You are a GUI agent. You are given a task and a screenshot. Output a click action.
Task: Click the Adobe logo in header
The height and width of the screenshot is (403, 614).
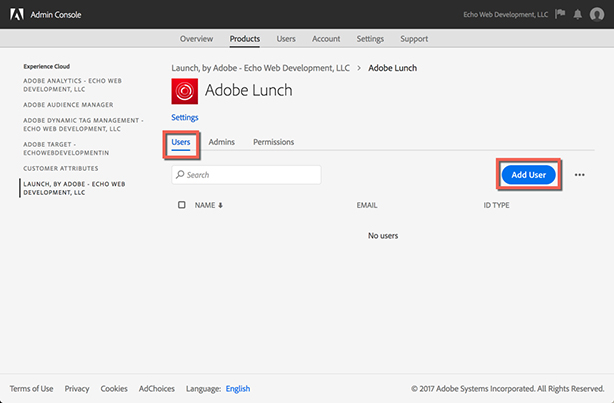click(17, 14)
